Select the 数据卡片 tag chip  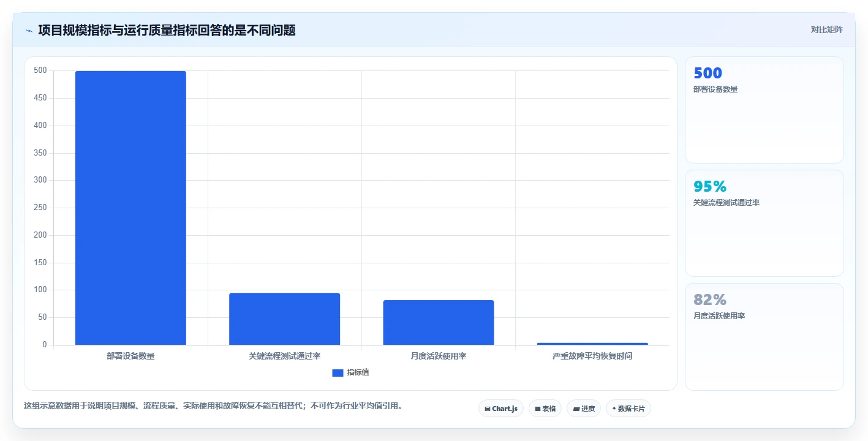click(628, 409)
